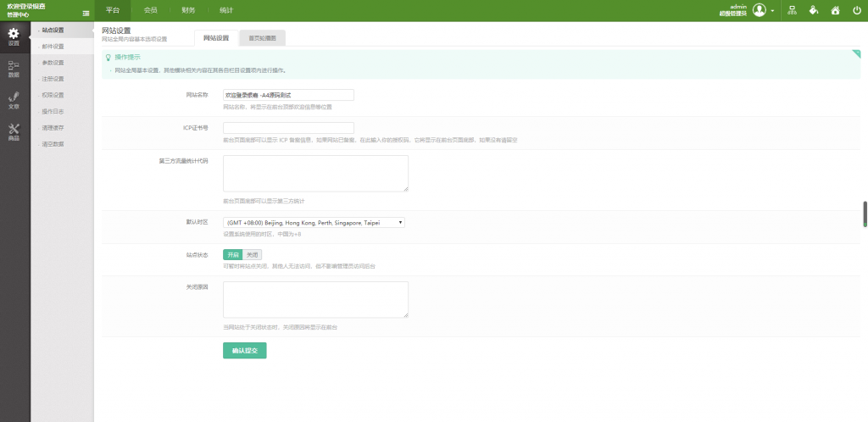Set site status to 关闭
Screen dimensions: 868x422
[x=252, y=254]
